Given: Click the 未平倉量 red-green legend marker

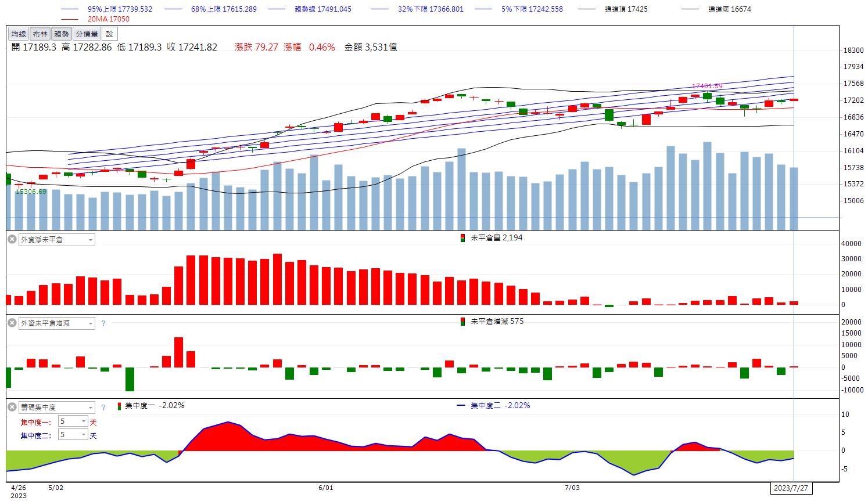Looking at the screenshot, I should (462, 238).
